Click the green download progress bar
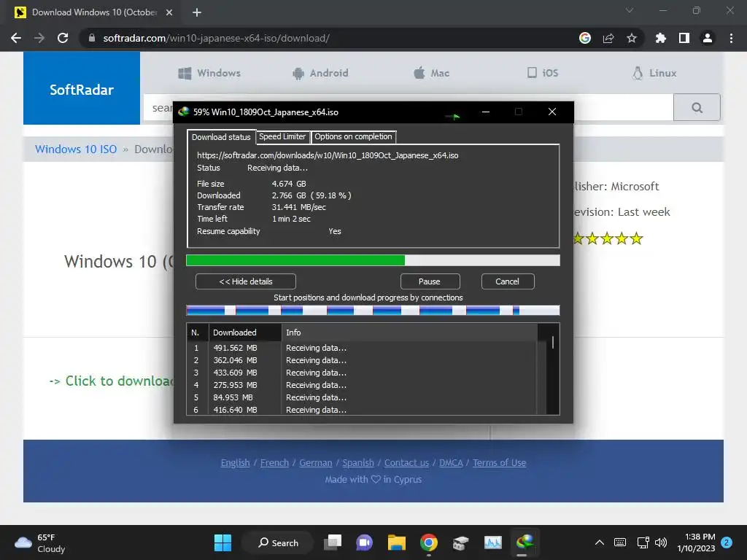Image resolution: width=747 pixels, height=560 pixels. (373, 260)
